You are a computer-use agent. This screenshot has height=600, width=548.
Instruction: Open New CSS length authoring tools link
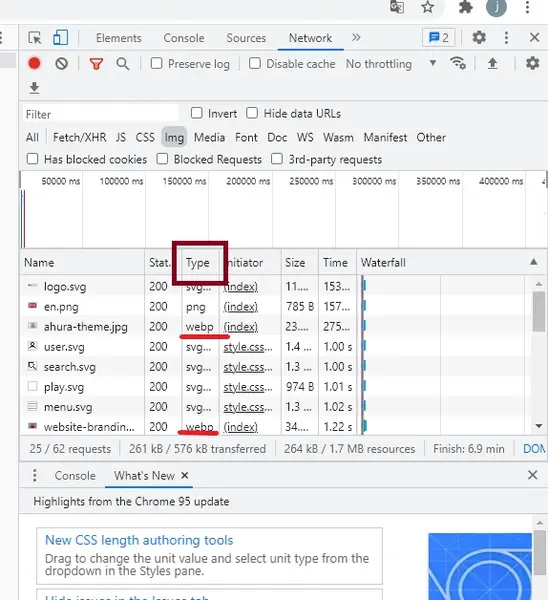tap(139, 540)
